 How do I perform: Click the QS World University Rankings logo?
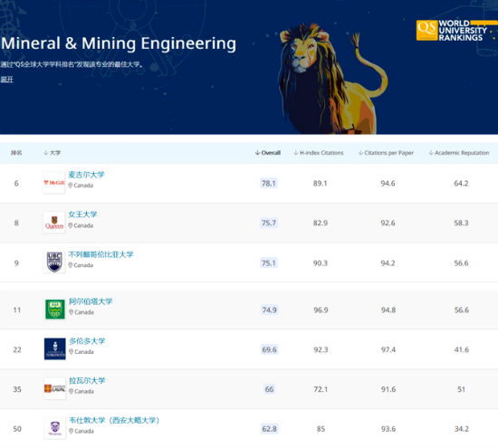pos(456,31)
